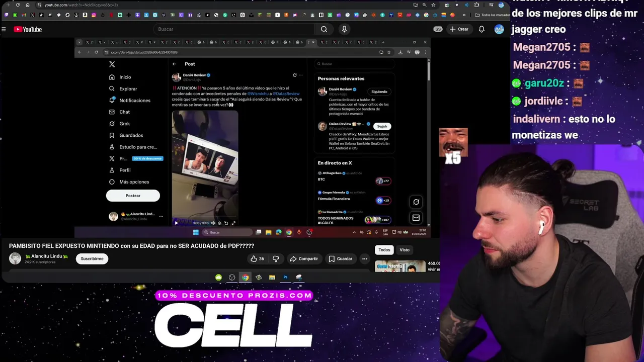The height and width of the screenshot is (362, 644).
Task: Mute the tweet video volume icon
Action: 213,223
